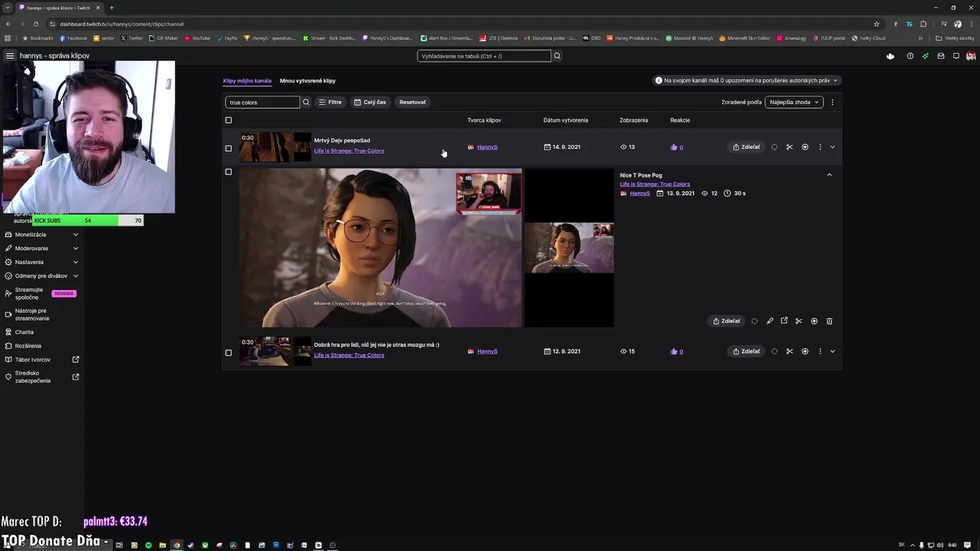The height and width of the screenshot is (551, 980).
Task: Trim the Mrtvý Dejv clip with scissors
Action: 789,147
